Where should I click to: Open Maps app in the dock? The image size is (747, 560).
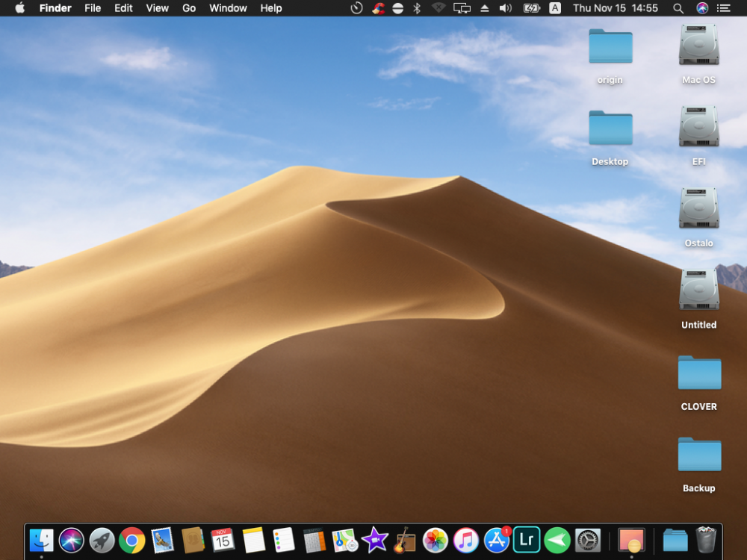pyautogui.click(x=344, y=541)
